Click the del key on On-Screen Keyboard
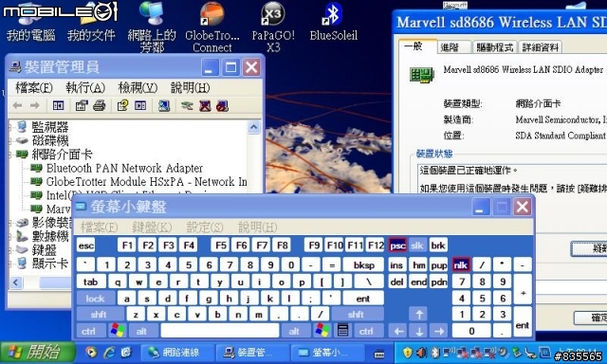 [396, 282]
